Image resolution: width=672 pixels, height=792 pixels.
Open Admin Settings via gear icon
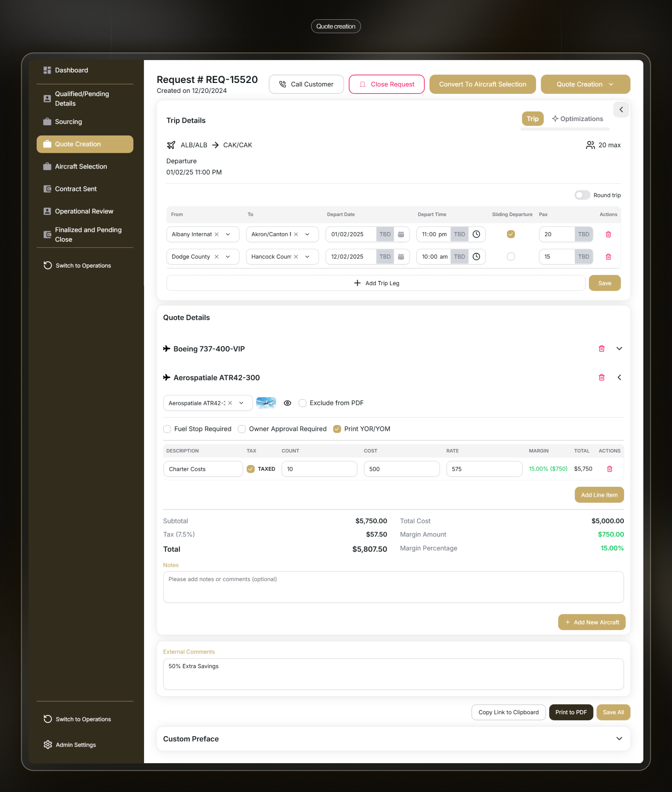pyautogui.click(x=48, y=745)
